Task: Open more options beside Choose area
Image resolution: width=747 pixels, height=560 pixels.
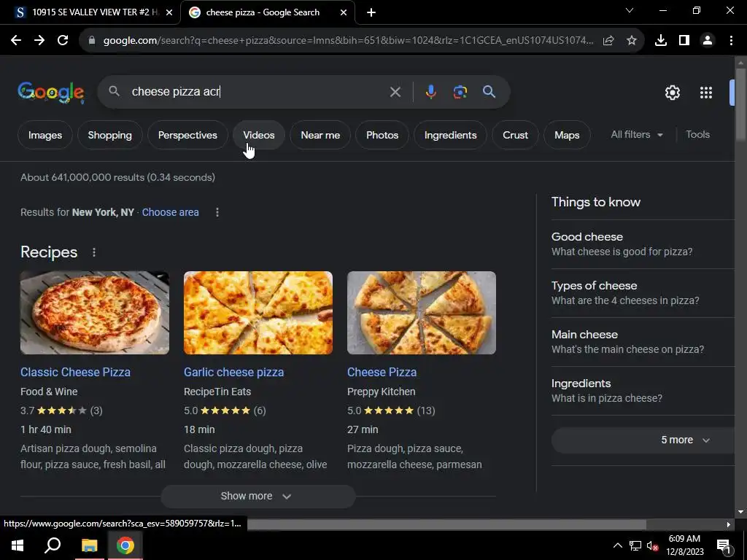Action: [217, 212]
